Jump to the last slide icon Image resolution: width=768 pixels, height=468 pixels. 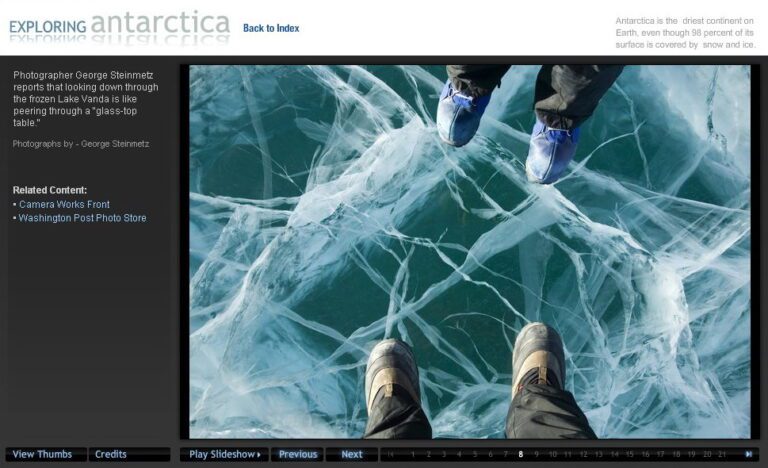(x=749, y=454)
